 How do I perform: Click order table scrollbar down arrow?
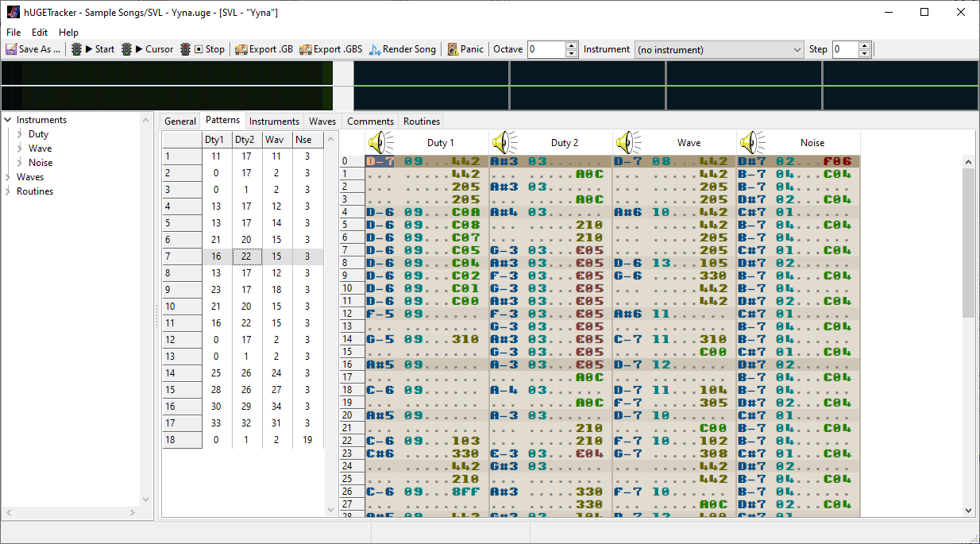(x=331, y=512)
